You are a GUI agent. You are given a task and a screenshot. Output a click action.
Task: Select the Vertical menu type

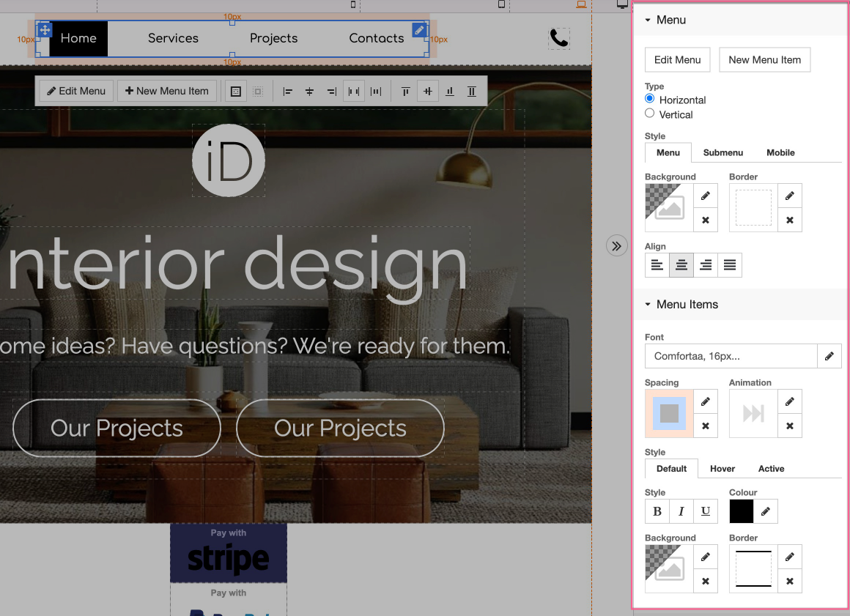[649, 114]
